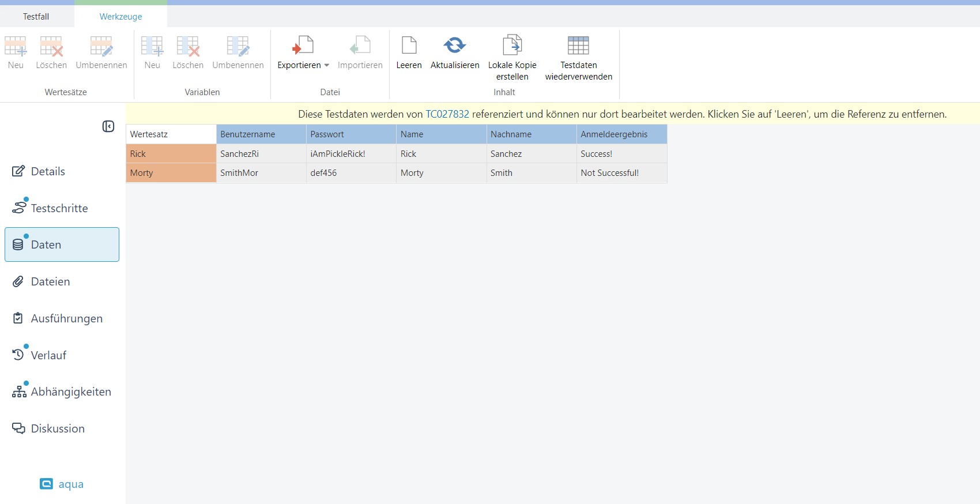980x504 pixels.
Task: Click Umbenennen icon in Wertesätze group
Action: pyautogui.click(x=101, y=46)
